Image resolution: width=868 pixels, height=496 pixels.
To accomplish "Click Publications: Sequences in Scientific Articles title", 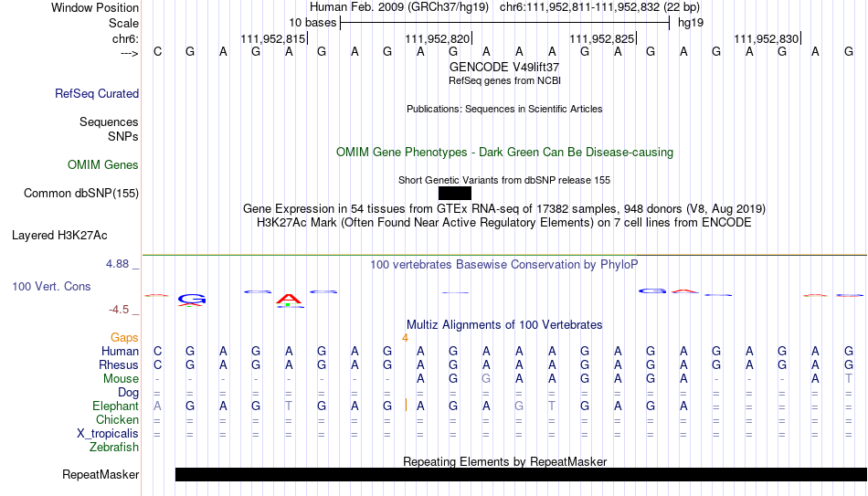I will 504,109.
